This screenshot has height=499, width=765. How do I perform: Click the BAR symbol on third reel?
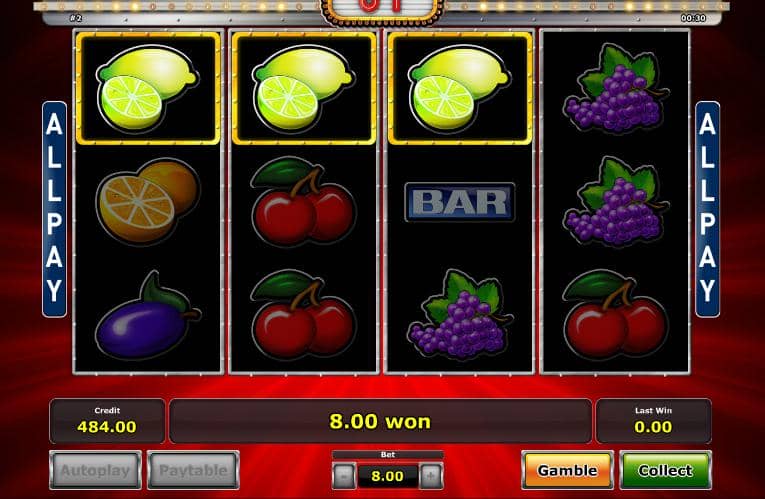pyautogui.click(x=460, y=202)
